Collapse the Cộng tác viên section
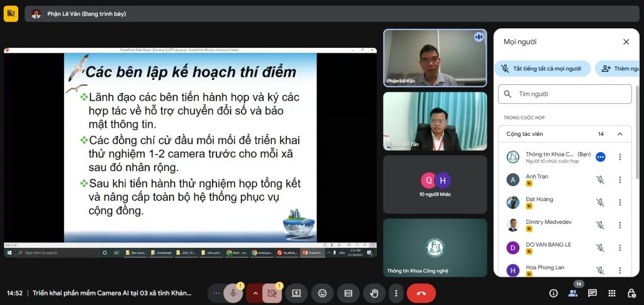644x305 pixels. coord(619,134)
